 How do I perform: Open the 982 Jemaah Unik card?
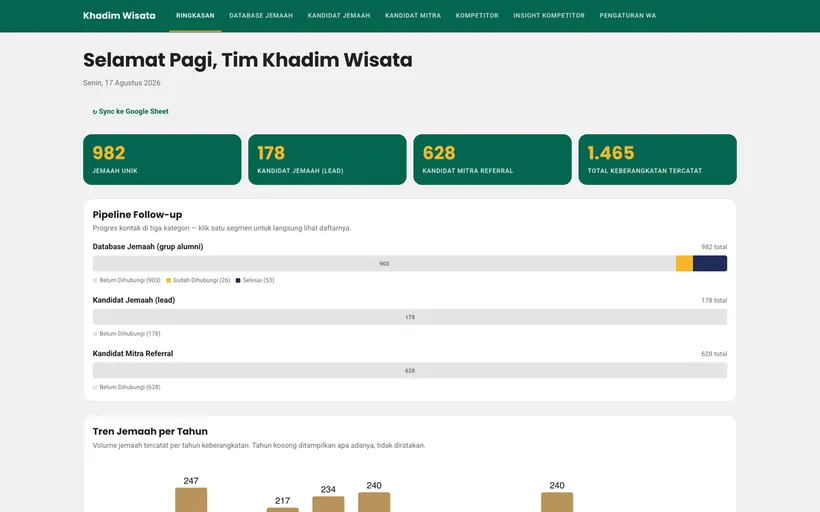(x=162, y=160)
